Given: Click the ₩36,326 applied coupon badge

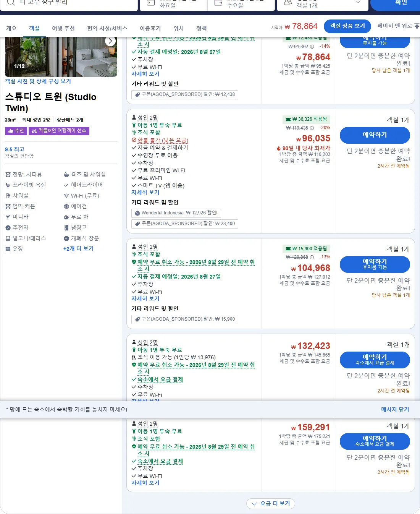Looking at the screenshot, I should [x=307, y=119].
